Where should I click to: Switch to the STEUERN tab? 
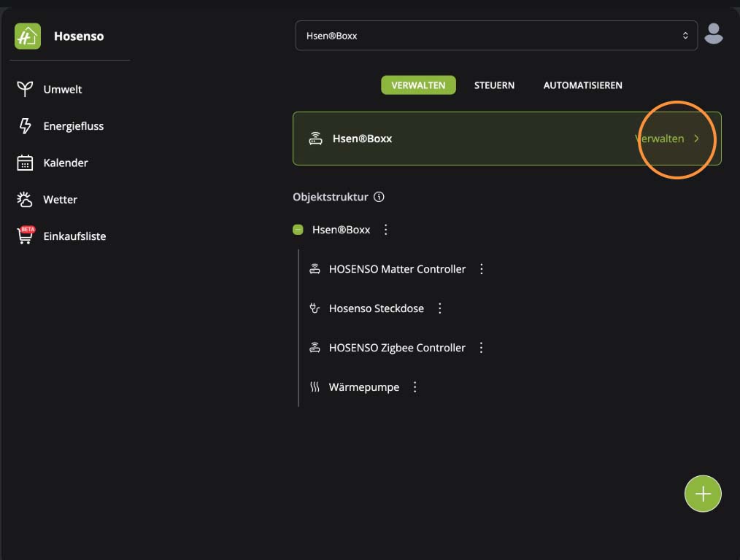tap(494, 85)
